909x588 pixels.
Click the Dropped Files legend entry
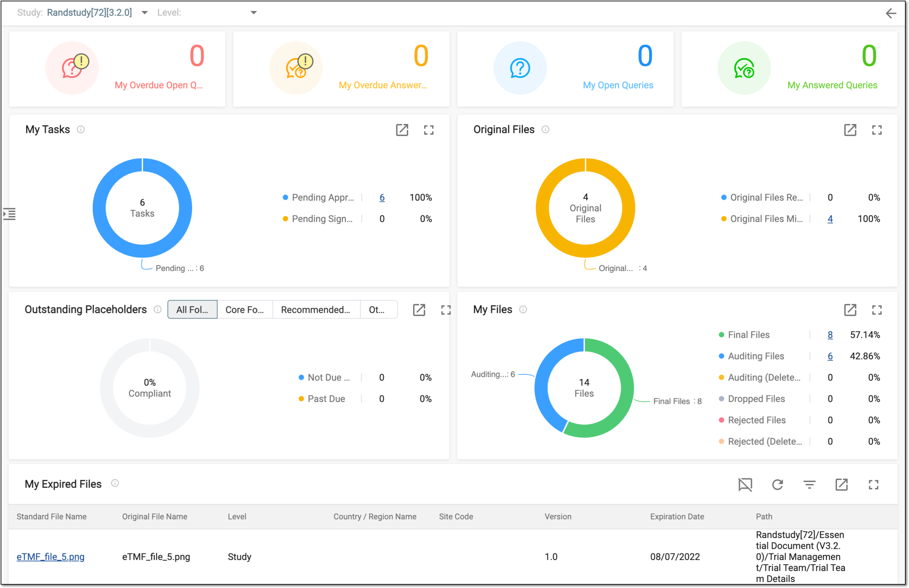pyautogui.click(x=752, y=399)
